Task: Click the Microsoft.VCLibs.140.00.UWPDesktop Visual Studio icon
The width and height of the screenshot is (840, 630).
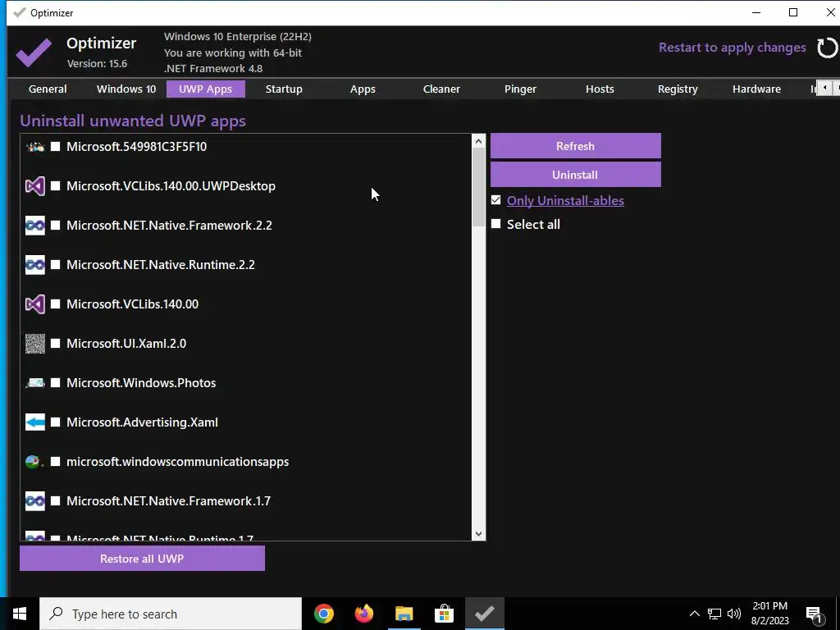Action: click(35, 186)
